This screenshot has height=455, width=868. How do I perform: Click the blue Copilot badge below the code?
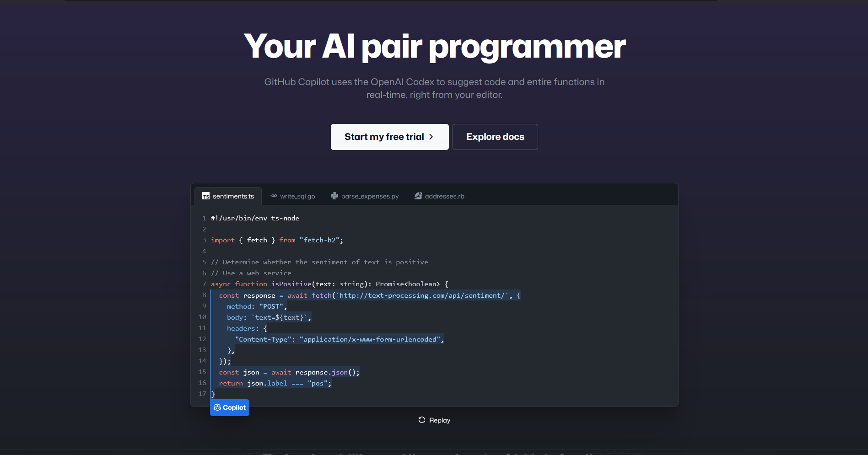[229, 407]
